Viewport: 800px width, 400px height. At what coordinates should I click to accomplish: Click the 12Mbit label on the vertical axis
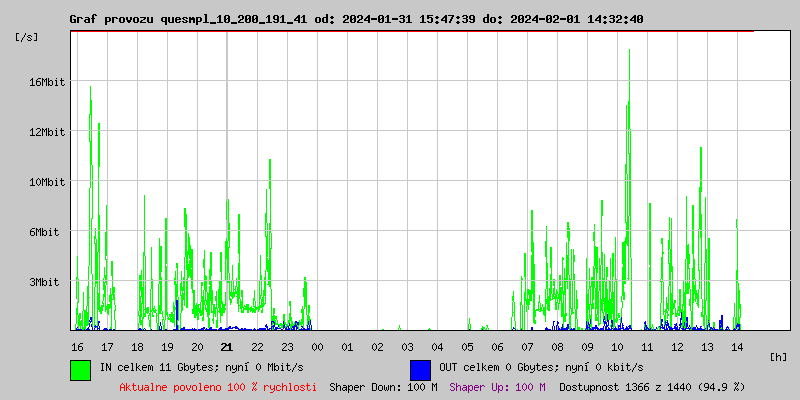pos(47,132)
